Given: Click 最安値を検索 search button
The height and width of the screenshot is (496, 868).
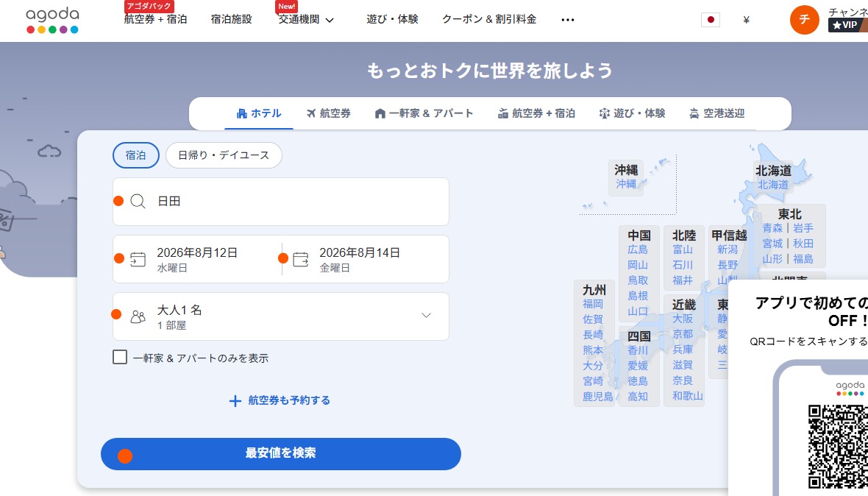Looking at the screenshot, I should (281, 454).
